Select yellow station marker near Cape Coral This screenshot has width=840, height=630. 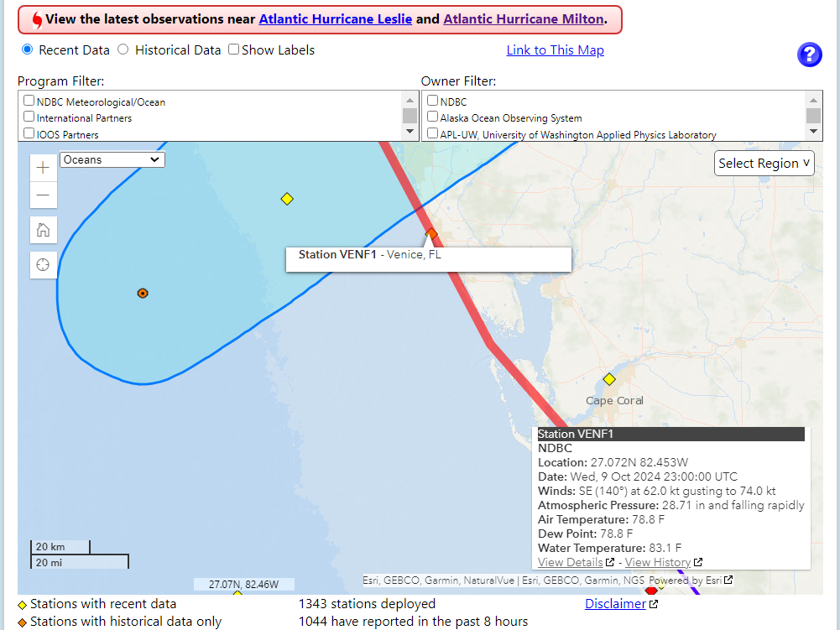tap(609, 379)
